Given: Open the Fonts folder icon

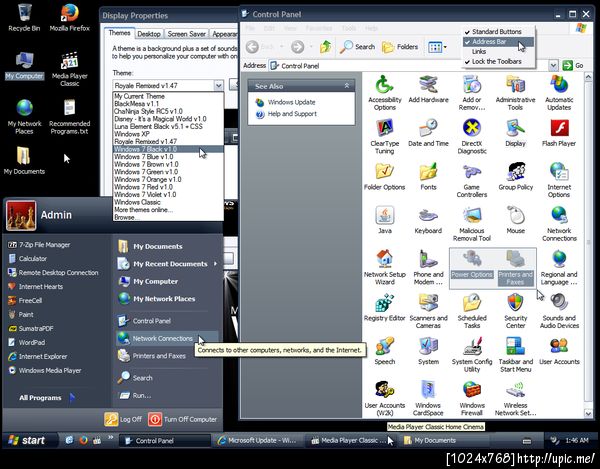Looking at the screenshot, I should [428, 177].
